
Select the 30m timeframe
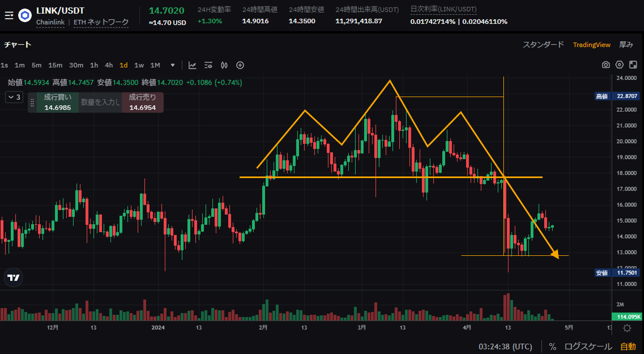tap(76, 65)
